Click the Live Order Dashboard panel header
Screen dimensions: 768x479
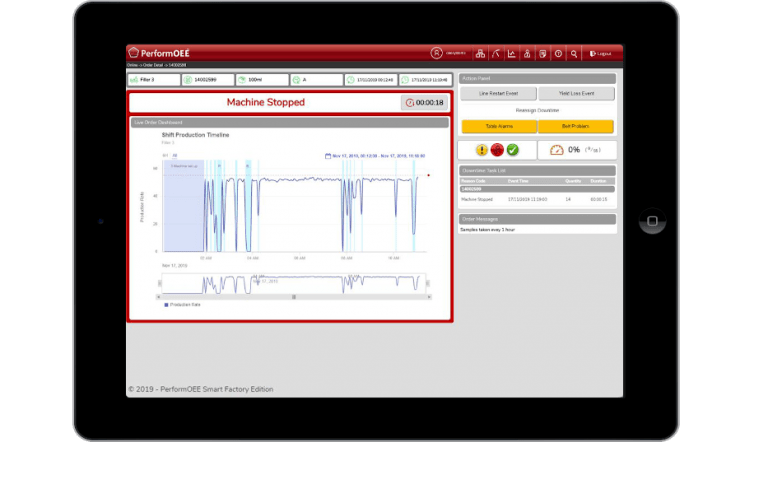point(290,122)
